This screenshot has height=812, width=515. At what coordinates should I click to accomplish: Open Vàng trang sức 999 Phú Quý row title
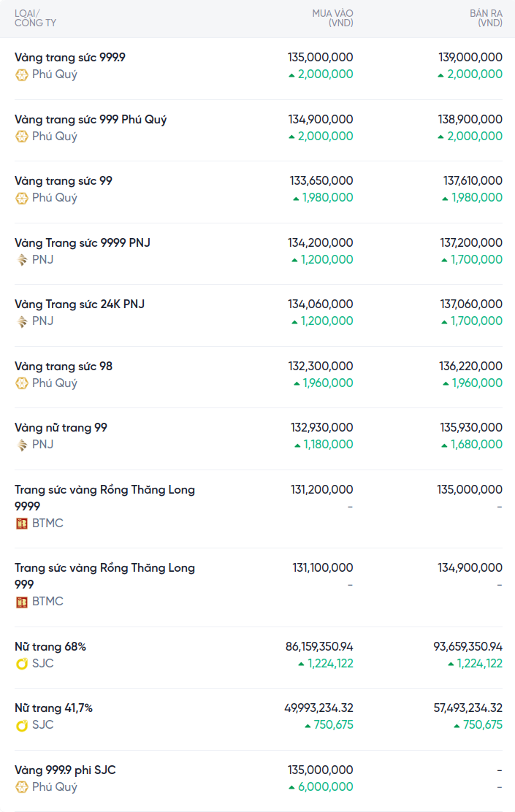coord(91,120)
